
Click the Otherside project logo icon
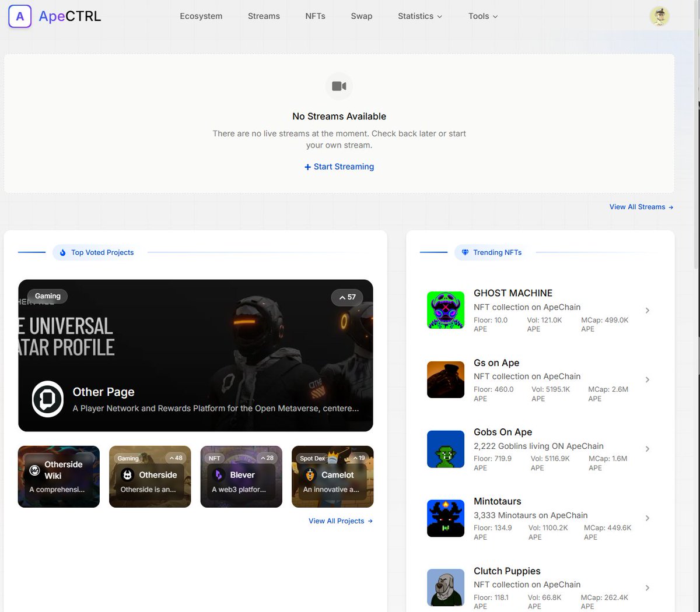(x=127, y=475)
